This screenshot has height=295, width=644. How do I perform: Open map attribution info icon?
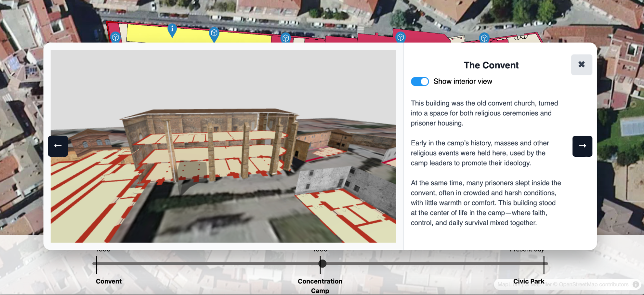point(636,284)
